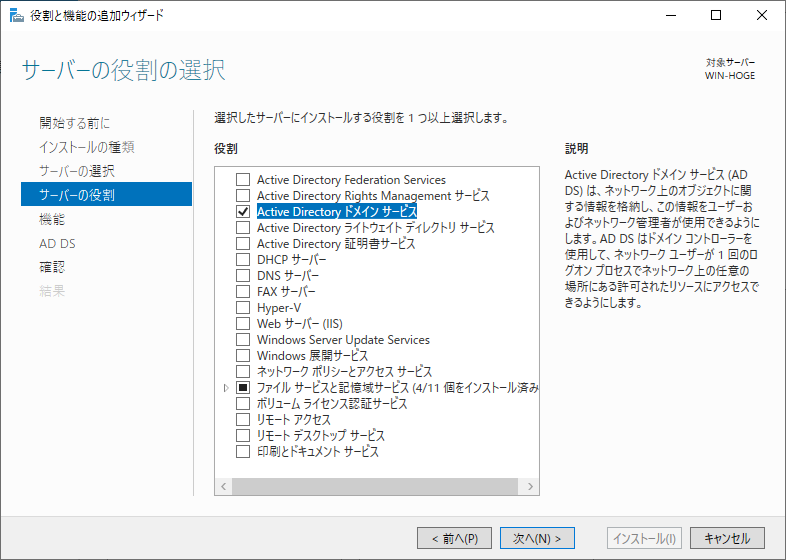Check リモート デスクトップ サービス checkbox
786x560 pixels.
tap(243, 435)
